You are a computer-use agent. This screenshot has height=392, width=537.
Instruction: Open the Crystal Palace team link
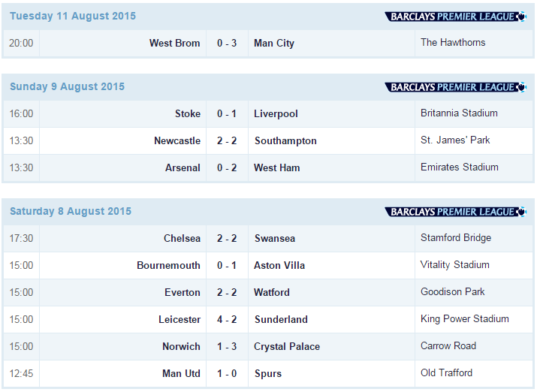(x=287, y=346)
